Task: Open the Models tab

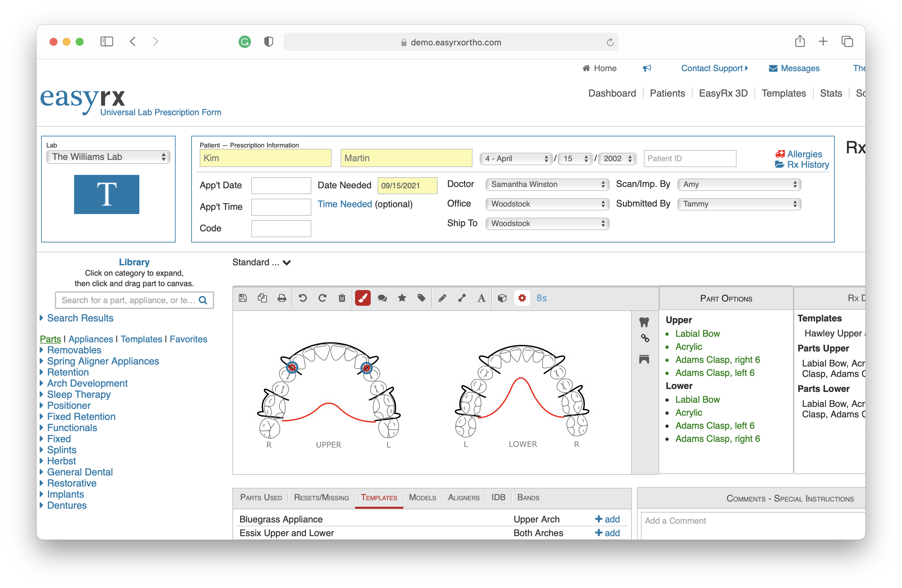Action: [422, 498]
